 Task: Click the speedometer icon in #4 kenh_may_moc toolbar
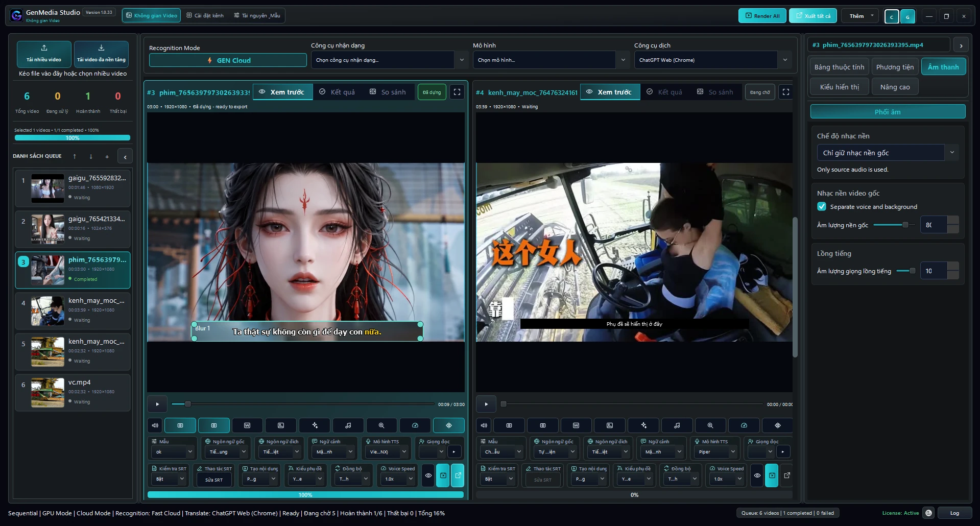coord(744,425)
